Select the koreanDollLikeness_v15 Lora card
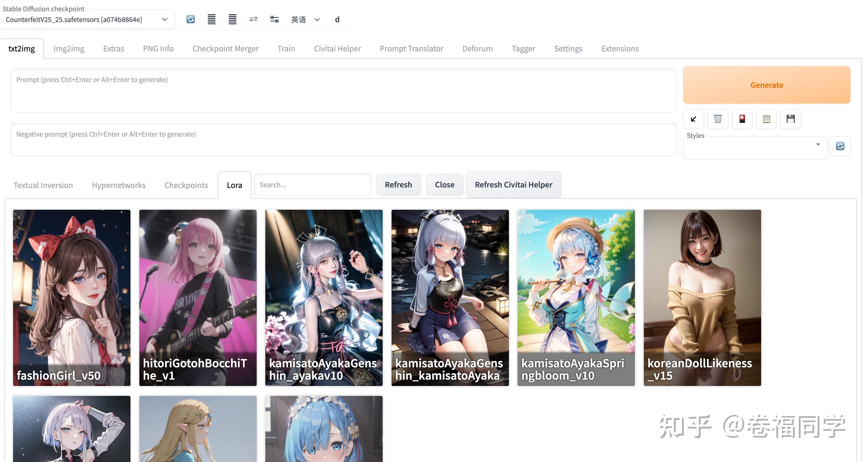This screenshot has width=868, height=462. (702, 297)
